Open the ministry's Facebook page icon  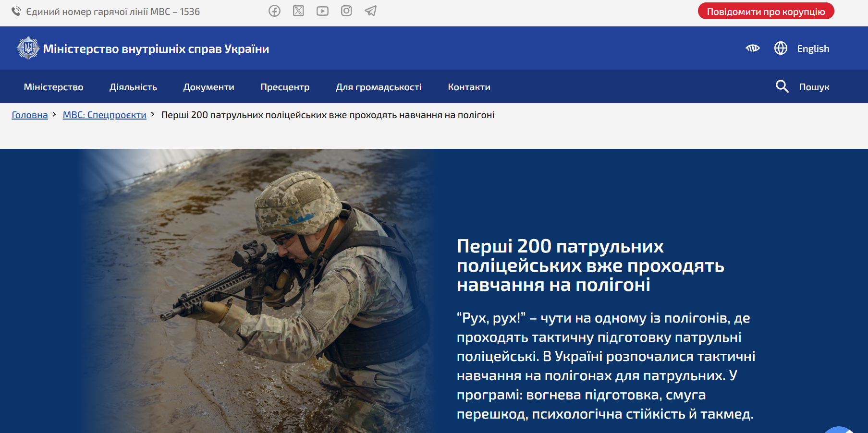(x=274, y=11)
